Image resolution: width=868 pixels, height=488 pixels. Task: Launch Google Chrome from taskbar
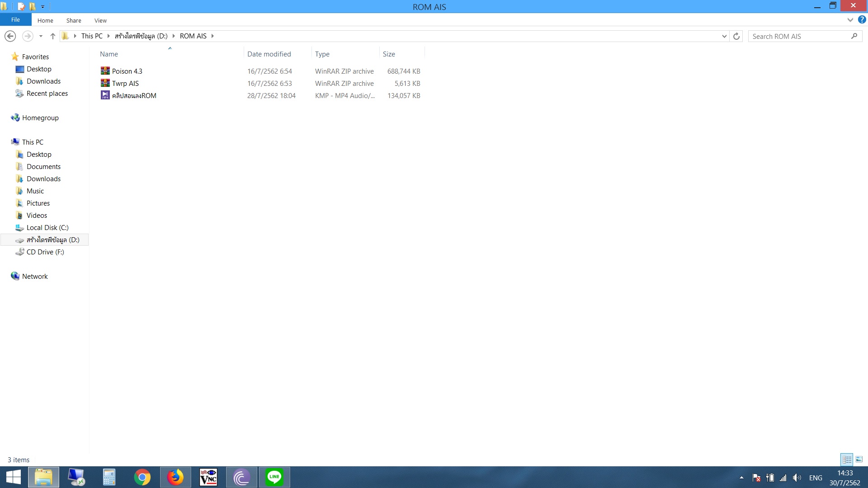click(x=142, y=477)
